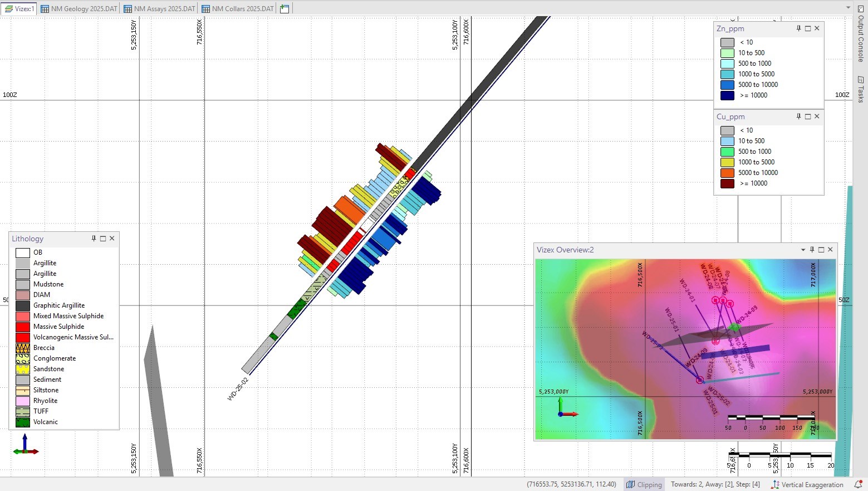Screen dimensions: 868x491
Task: Open the document tabs list dropdown
Action: [848, 8]
